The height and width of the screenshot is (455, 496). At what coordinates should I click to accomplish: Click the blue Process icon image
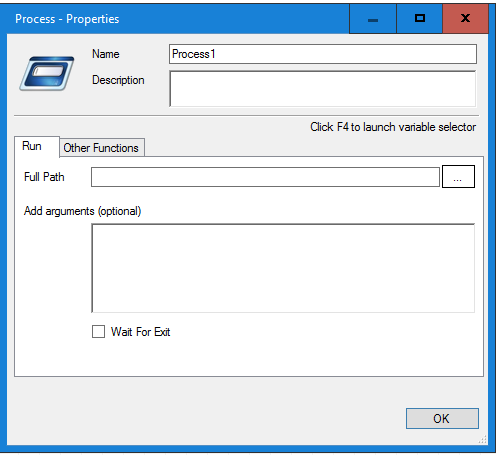(47, 73)
